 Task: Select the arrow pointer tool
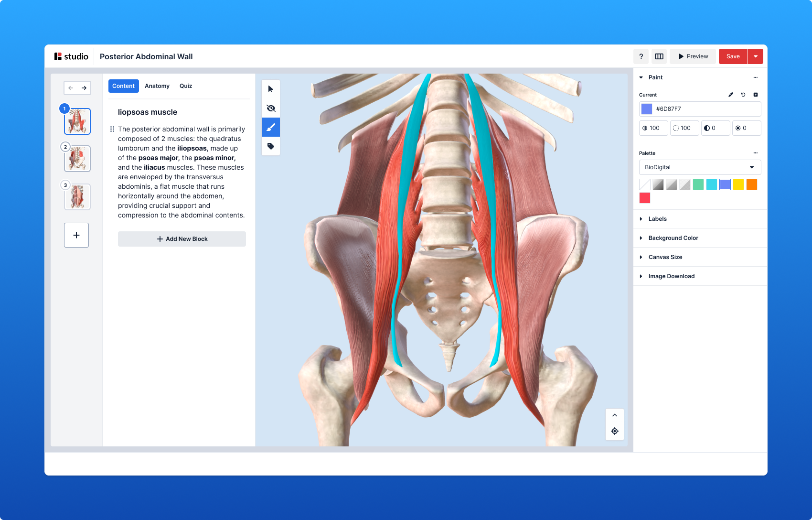point(271,89)
